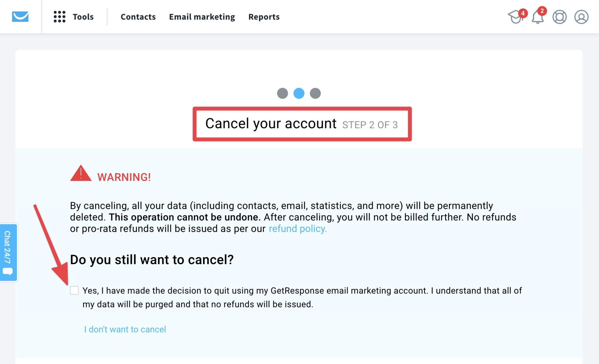Open the help and support icon
The height and width of the screenshot is (364, 599).
click(x=559, y=17)
